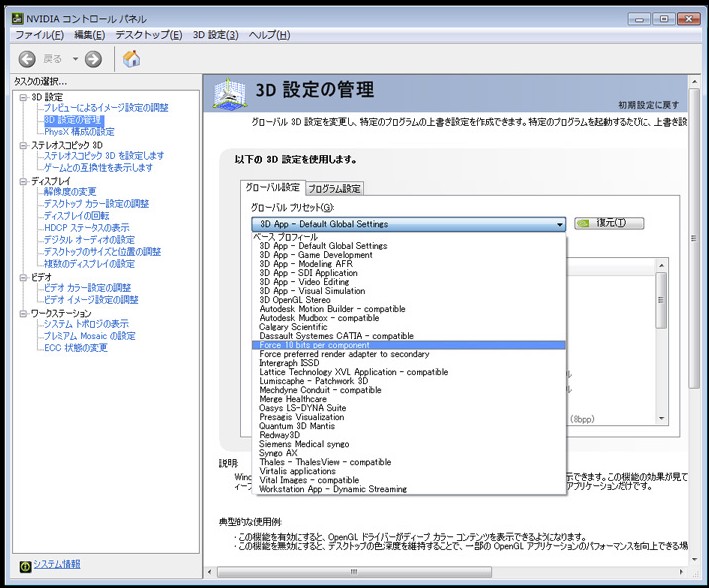Open プレミアム Mosaic の設定

coord(90,336)
